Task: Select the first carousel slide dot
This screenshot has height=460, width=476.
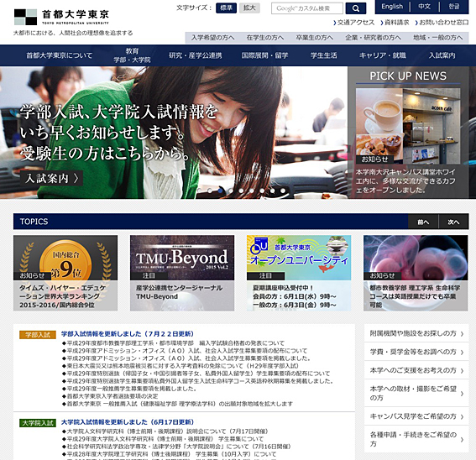Action: (200, 191)
